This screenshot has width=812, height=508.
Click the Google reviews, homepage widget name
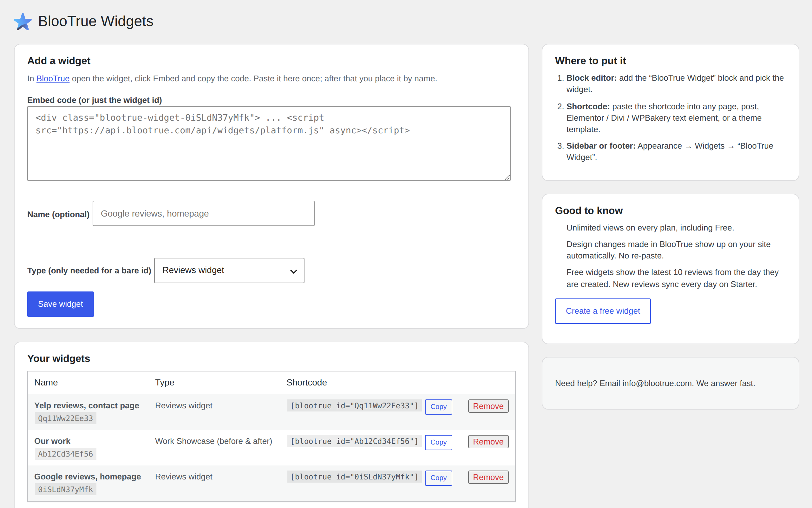[88, 477]
